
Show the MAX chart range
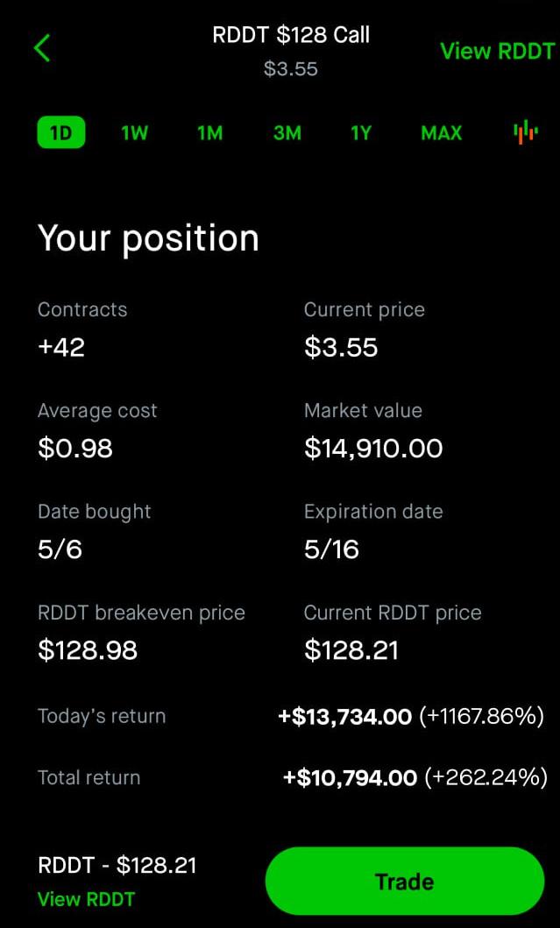[x=441, y=133]
